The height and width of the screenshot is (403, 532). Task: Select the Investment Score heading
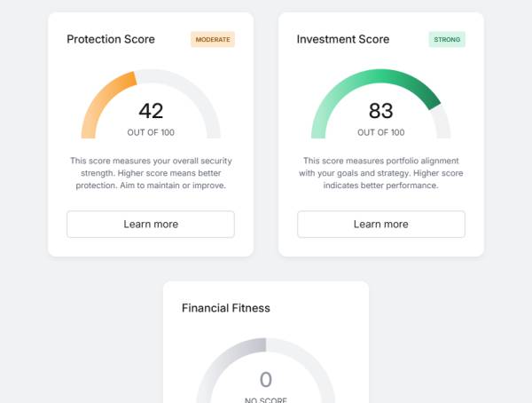[x=343, y=39]
